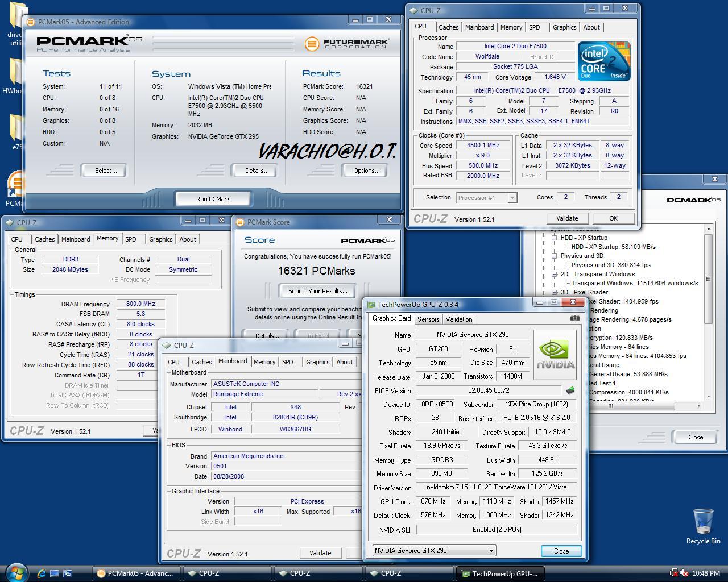Open the Validation tab in GPU-Z
Image resolution: width=728 pixels, height=582 pixels.
point(459,319)
